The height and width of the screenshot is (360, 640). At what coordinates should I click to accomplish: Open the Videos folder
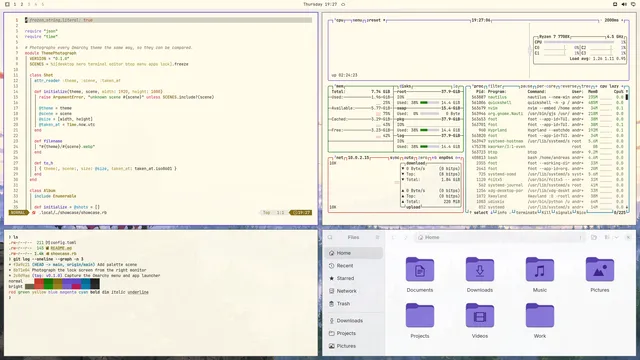pyautogui.click(x=480, y=316)
